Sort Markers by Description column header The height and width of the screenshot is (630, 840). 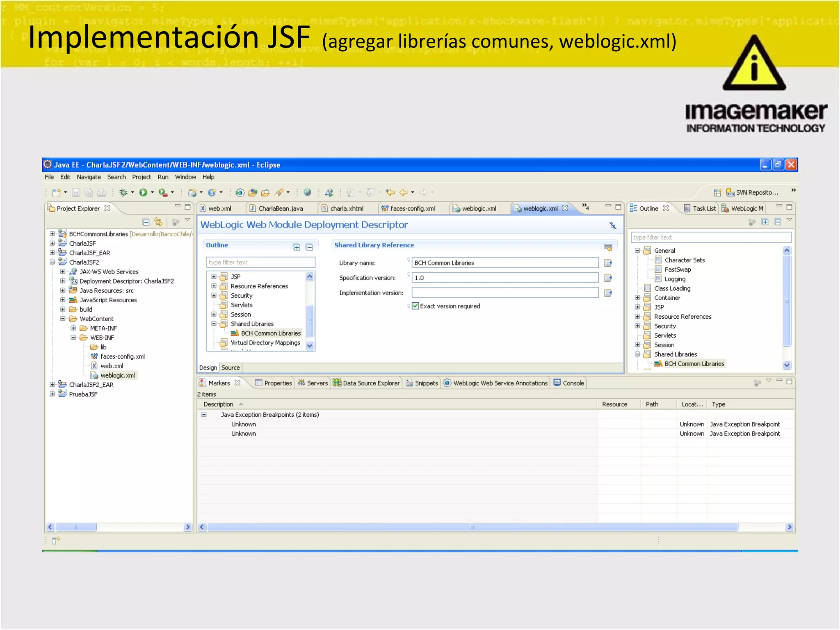(218, 404)
